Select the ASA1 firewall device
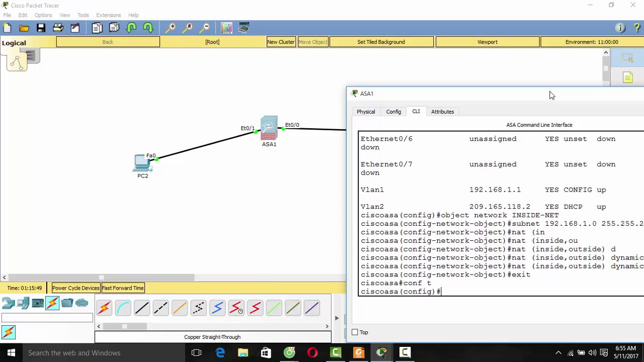 pyautogui.click(x=269, y=129)
